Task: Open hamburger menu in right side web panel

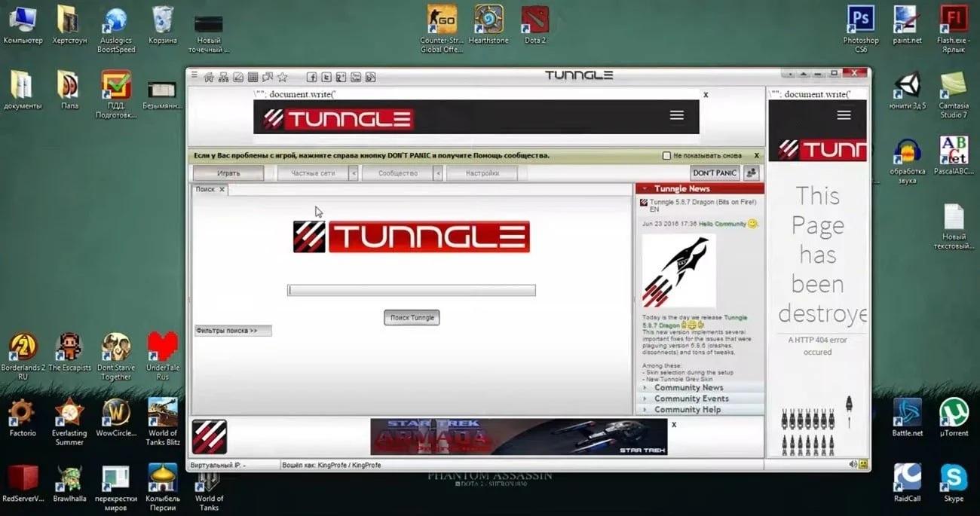Action: pyautogui.click(x=844, y=115)
